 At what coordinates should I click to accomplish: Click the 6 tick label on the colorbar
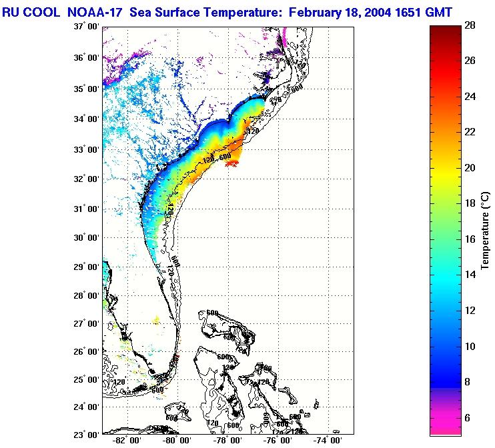pos(470,417)
